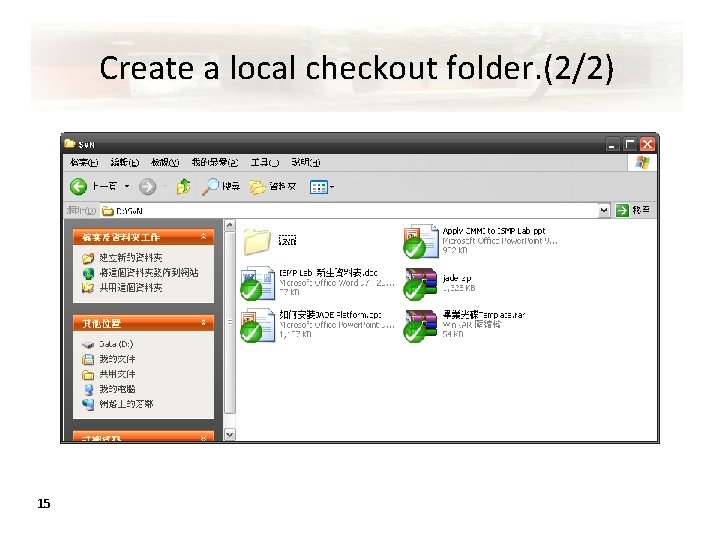Expand the address bar dropdown
This screenshot has width=720, height=540.
click(604, 210)
